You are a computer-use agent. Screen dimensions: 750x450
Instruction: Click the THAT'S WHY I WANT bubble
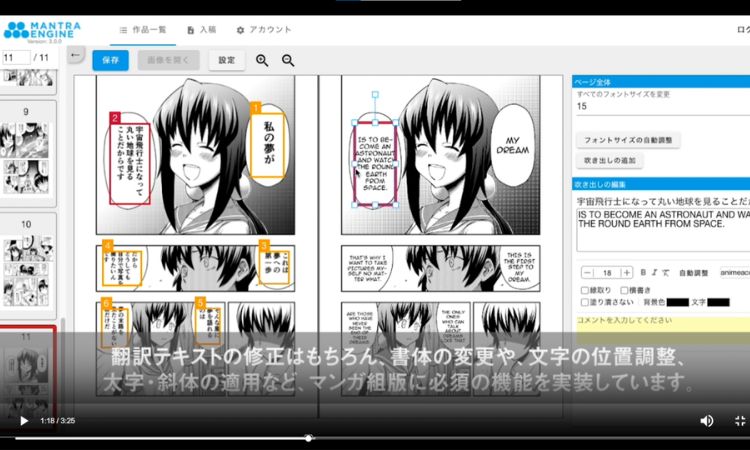pyautogui.click(x=367, y=268)
